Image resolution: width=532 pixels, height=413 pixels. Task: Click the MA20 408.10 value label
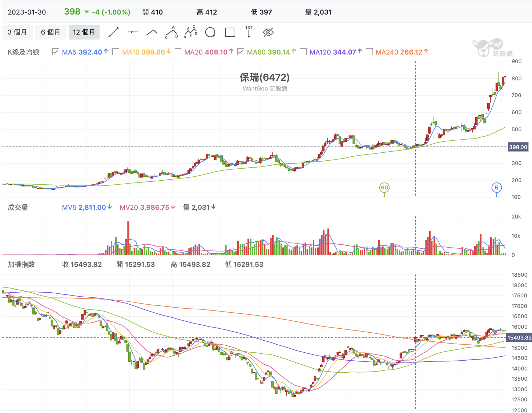coord(209,52)
